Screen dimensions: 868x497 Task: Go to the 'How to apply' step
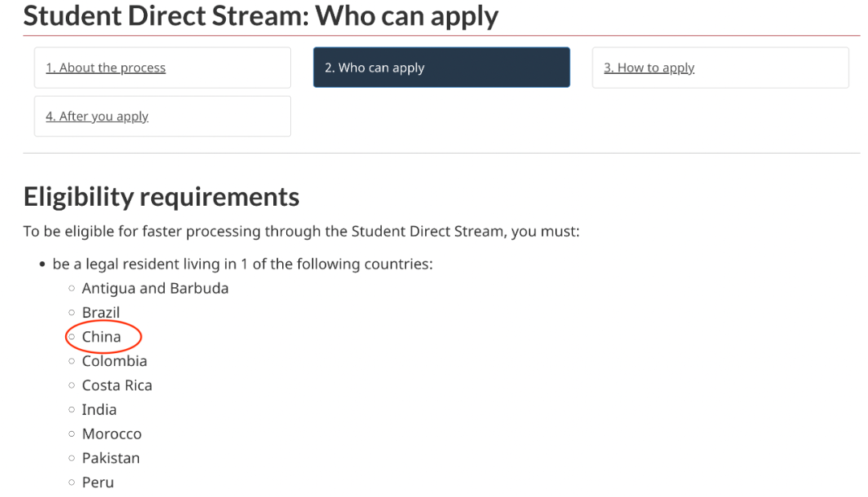(x=649, y=68)
